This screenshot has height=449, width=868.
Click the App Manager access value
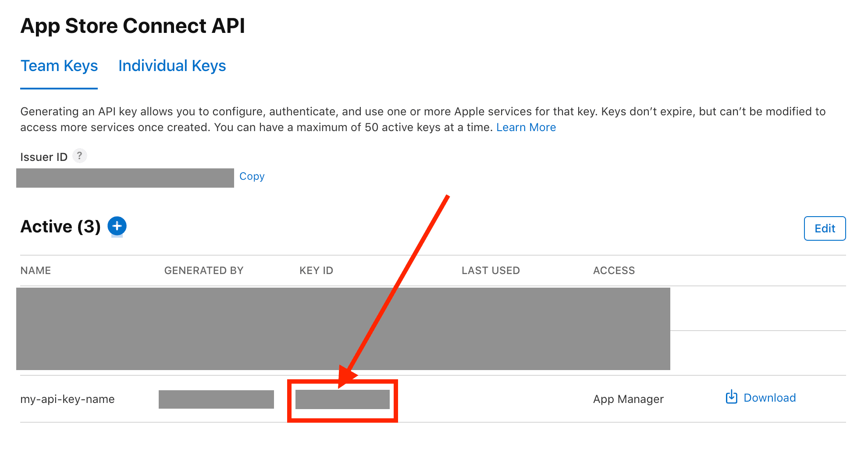(x=628, y=399)
